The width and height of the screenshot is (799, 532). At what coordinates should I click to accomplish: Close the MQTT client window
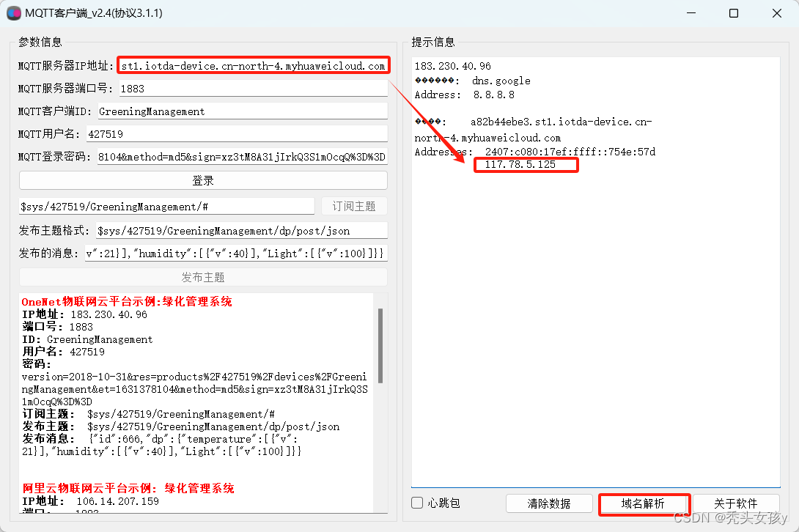pos(776,12)
